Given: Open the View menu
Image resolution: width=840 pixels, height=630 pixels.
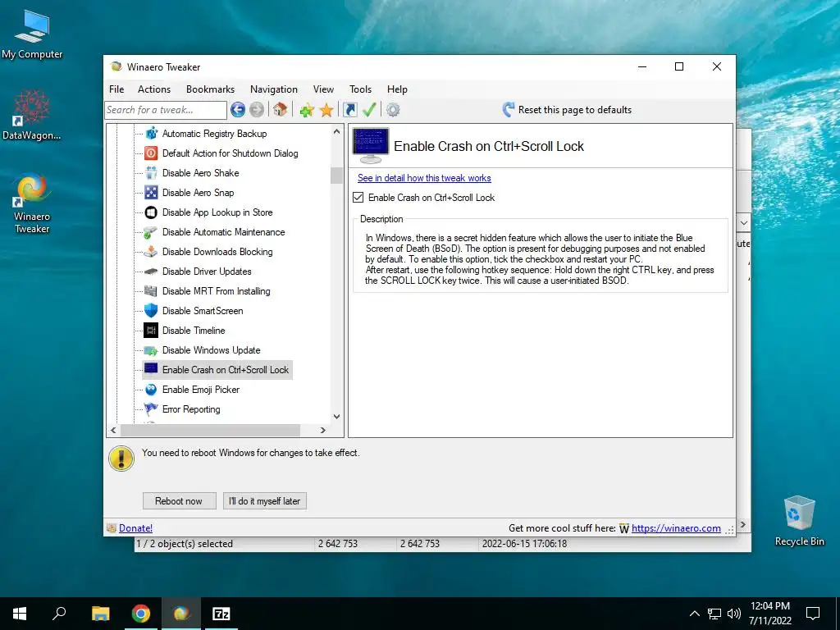Looking at the screenshot, I should pos(323,89).
